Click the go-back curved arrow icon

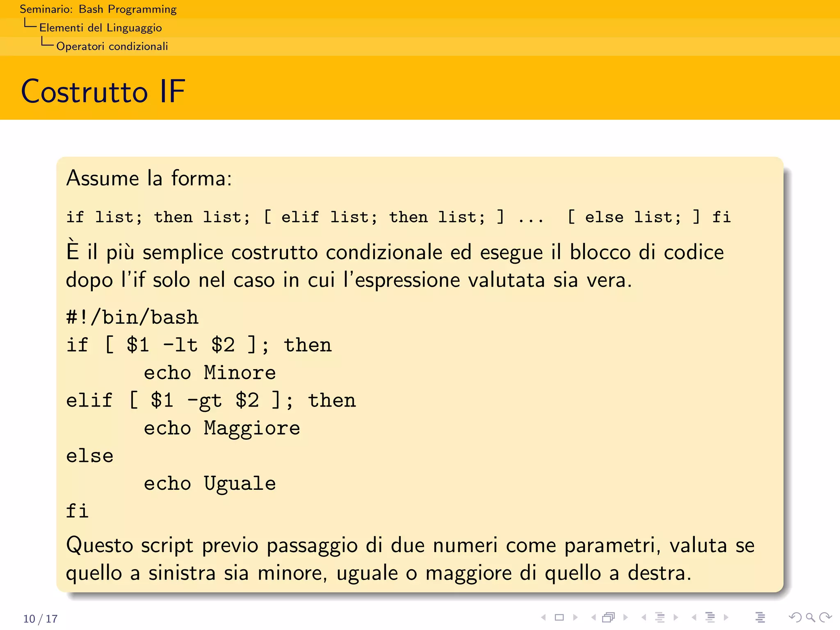(795, 617)
